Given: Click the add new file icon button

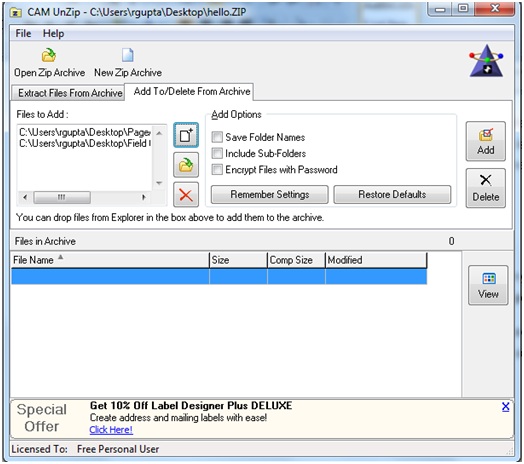Looking at the screenshot, I should (x=186, y=135).
